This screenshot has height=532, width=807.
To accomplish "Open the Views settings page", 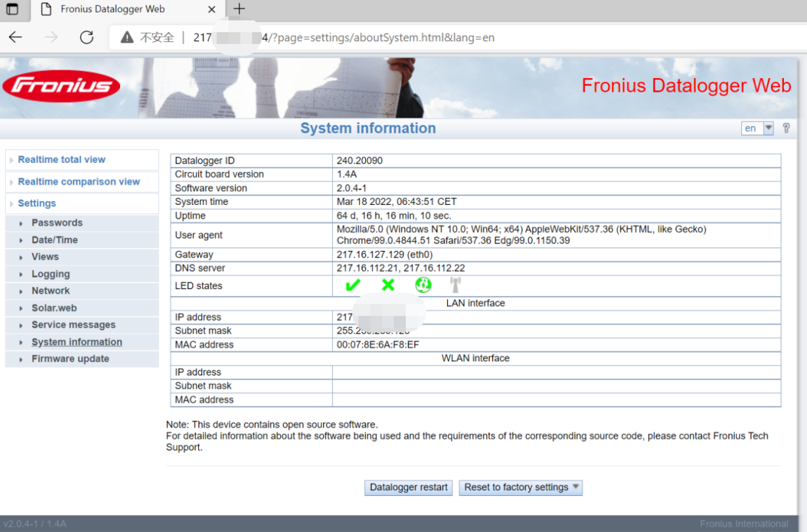I will tap(45, 257).
